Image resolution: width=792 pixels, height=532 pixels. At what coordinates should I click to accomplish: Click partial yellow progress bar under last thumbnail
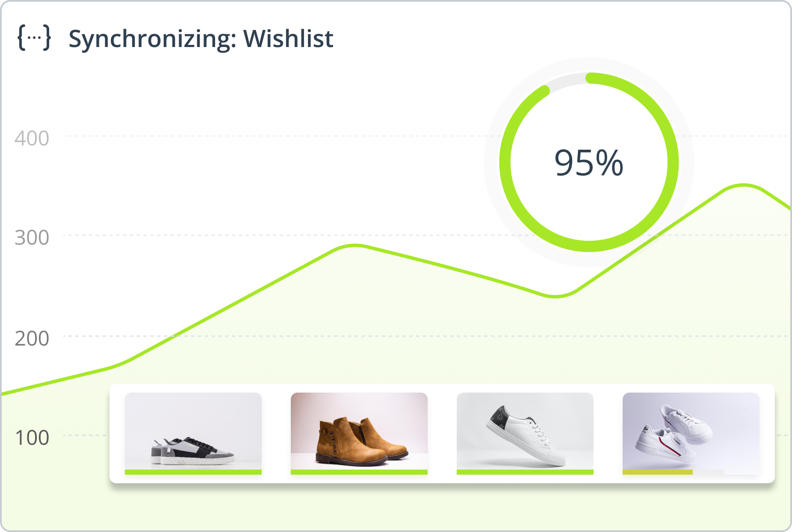658,472
